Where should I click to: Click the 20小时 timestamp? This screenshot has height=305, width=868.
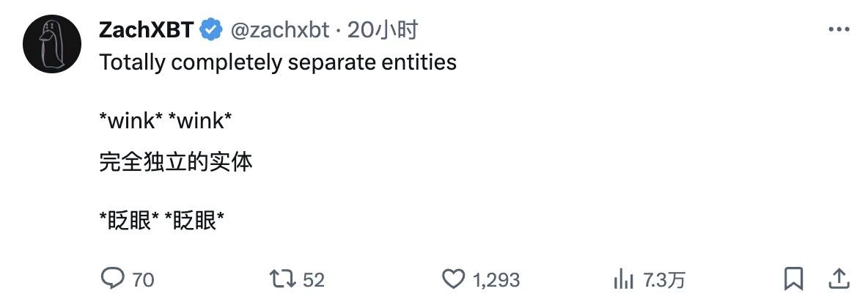(383, 30)
